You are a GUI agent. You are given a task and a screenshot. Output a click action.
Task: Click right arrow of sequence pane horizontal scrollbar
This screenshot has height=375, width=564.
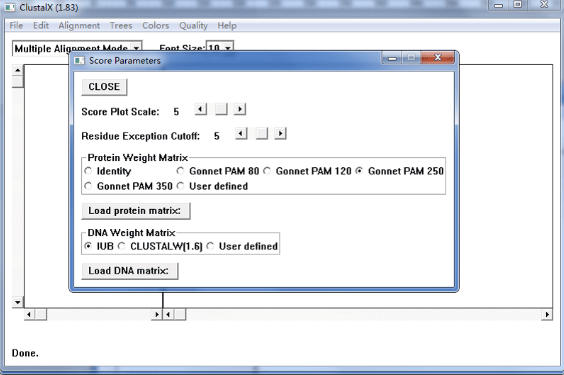547,315
